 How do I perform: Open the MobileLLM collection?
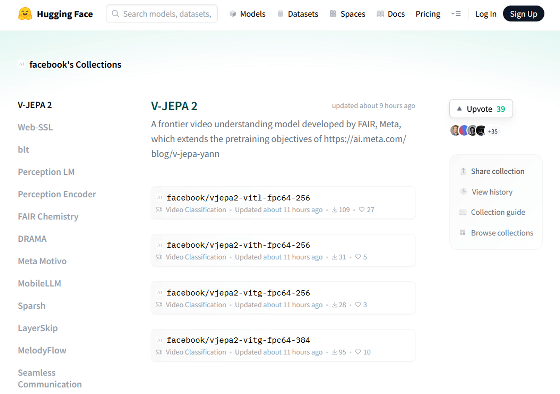[x=39, y=283]
